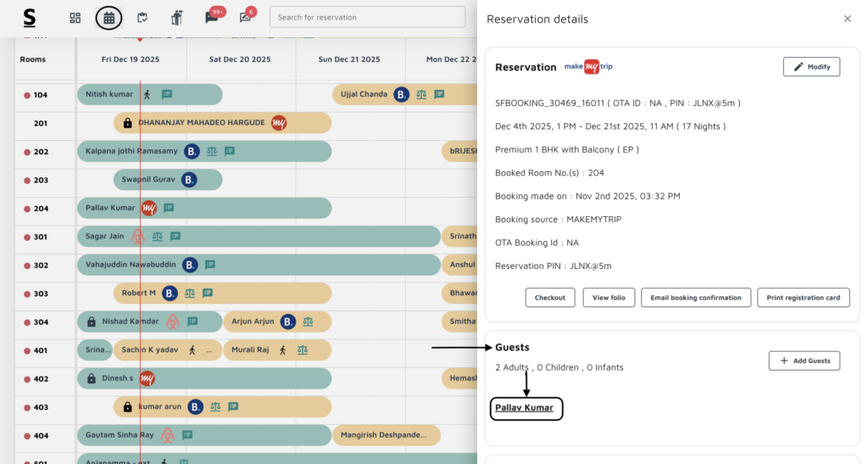Image resolution: width=868 pixels, height=464 pixels.
Task: Open the calendar view icon
Action: click(108, 18)
